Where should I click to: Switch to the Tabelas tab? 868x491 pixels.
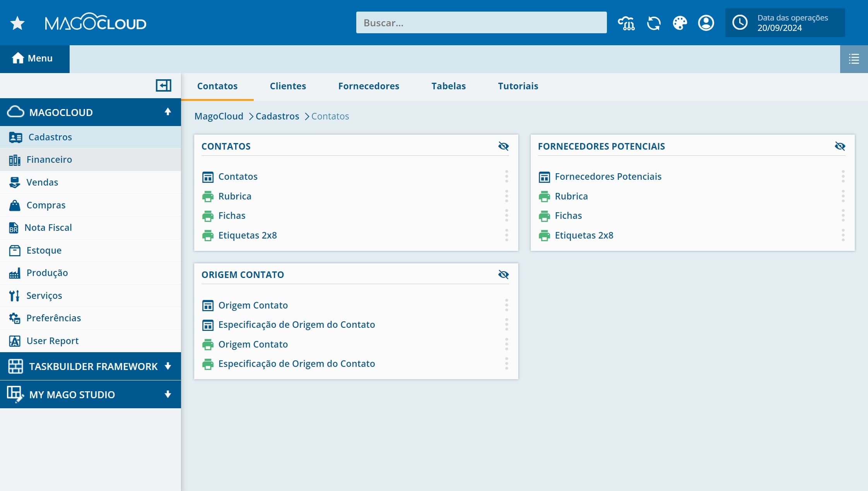click(x=448, y=86)
